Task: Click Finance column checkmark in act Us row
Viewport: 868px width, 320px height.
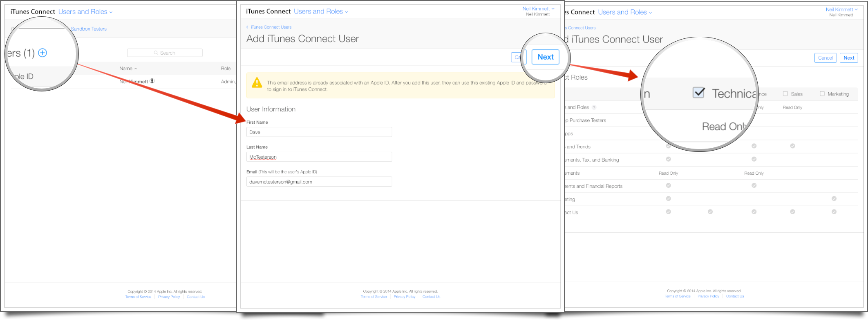Action: pos(754,212)
